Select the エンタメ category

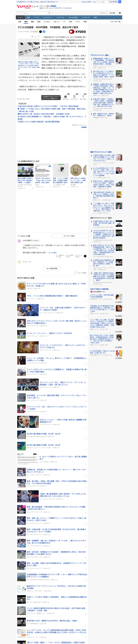(47, 22)
